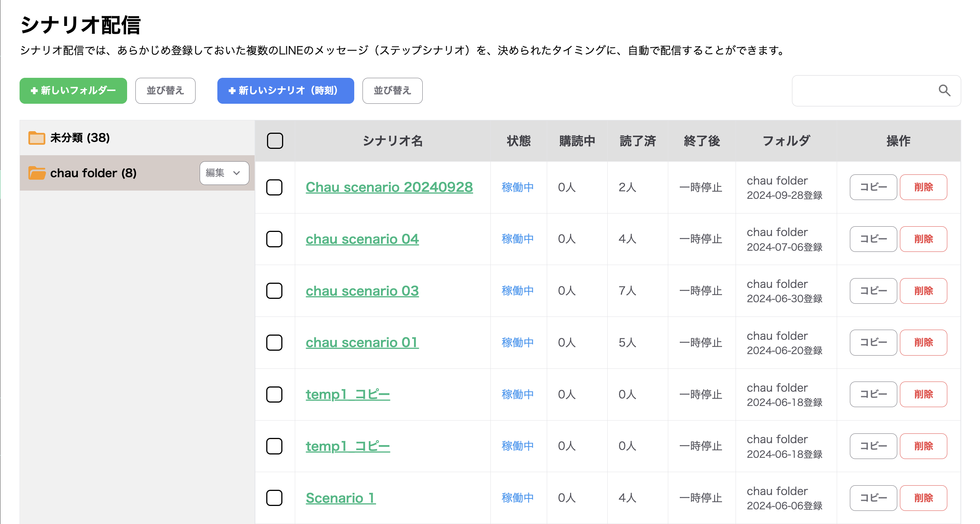Image resolution: width=980 pixels, height=524 pixels.
Task: Click the シナリオ名 column header
Action: tap(392, 141)
